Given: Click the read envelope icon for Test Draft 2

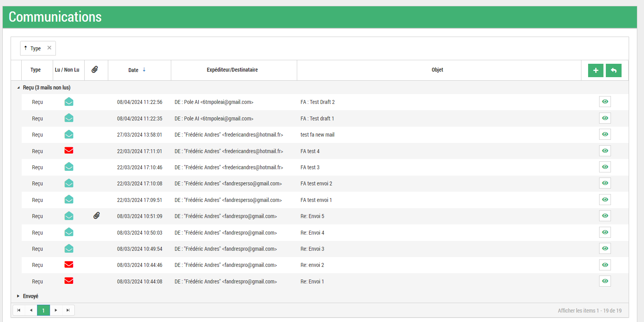Looking at the screenshot, I should [69, 102].
